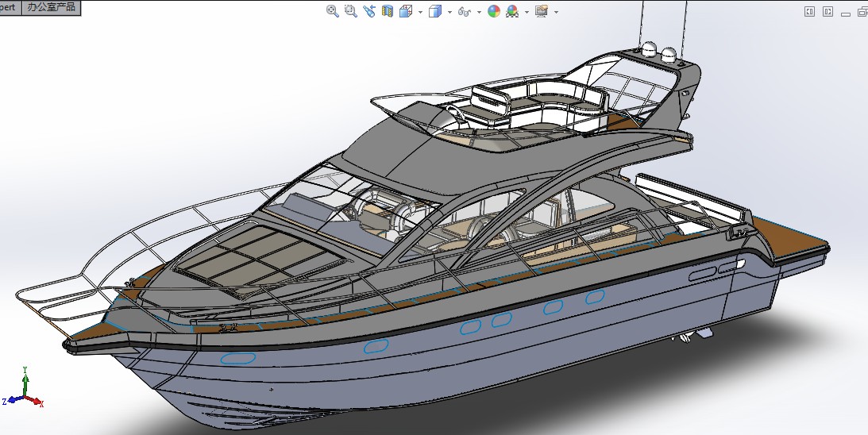This screenshot has height=435, width=868.
Task: Expand the View Orientation dropdown arrow
Action: 419,12
